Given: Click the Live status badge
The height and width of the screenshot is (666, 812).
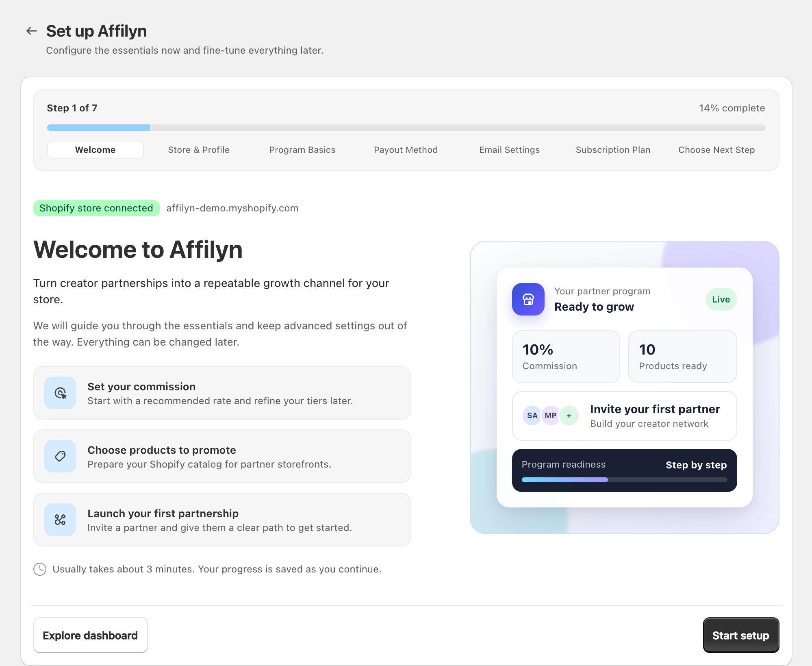Looking at the screenshot, I should (721, 299).
